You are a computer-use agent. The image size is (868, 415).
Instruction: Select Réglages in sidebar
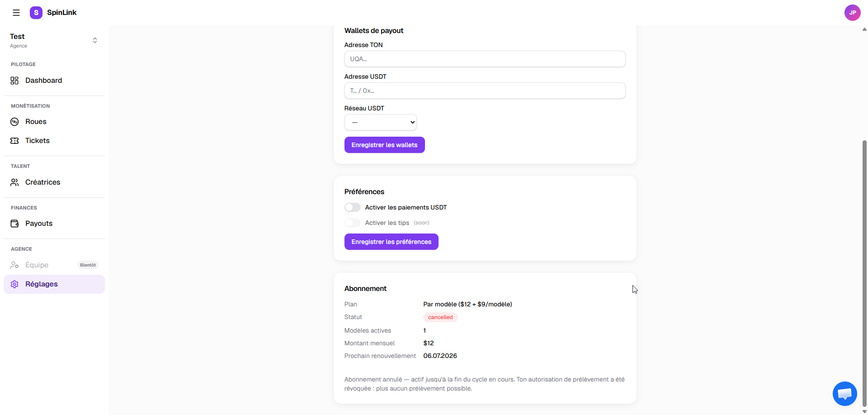click(54, 284)
